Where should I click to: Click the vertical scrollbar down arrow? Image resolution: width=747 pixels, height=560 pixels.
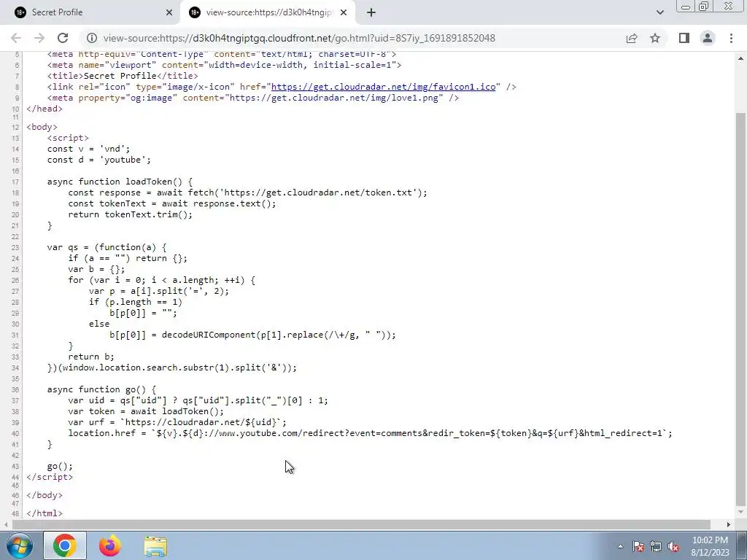[741, 513]
